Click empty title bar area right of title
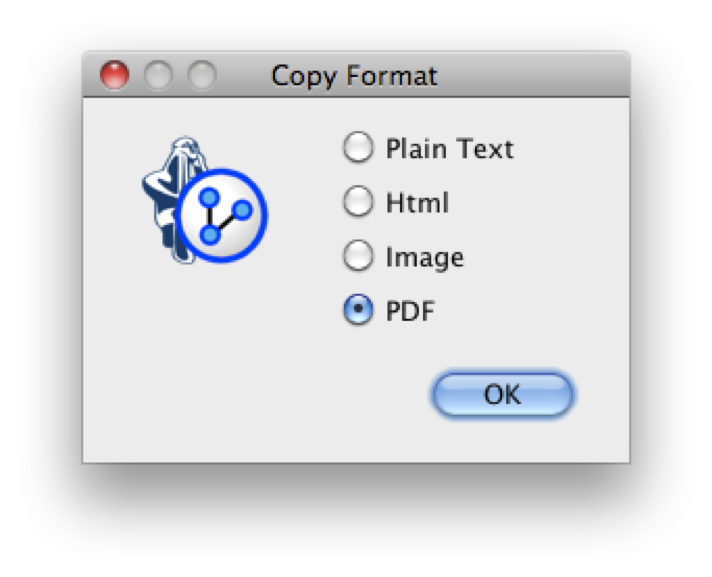The height and width of the screenshot is (577, 712). click(x=540, y=76)
